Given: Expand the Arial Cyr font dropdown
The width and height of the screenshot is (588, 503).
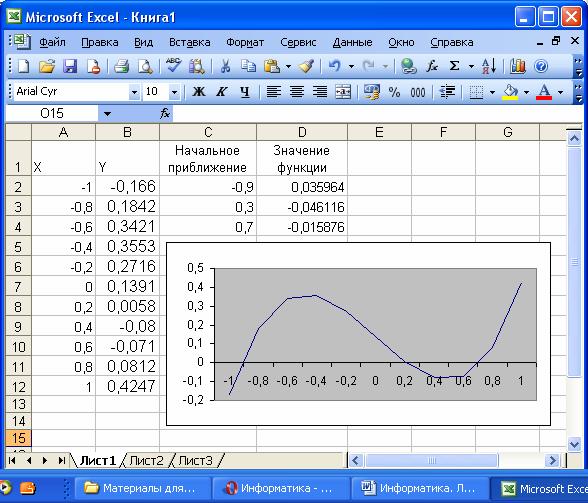Looking at the screenshot, I should 134,92.
